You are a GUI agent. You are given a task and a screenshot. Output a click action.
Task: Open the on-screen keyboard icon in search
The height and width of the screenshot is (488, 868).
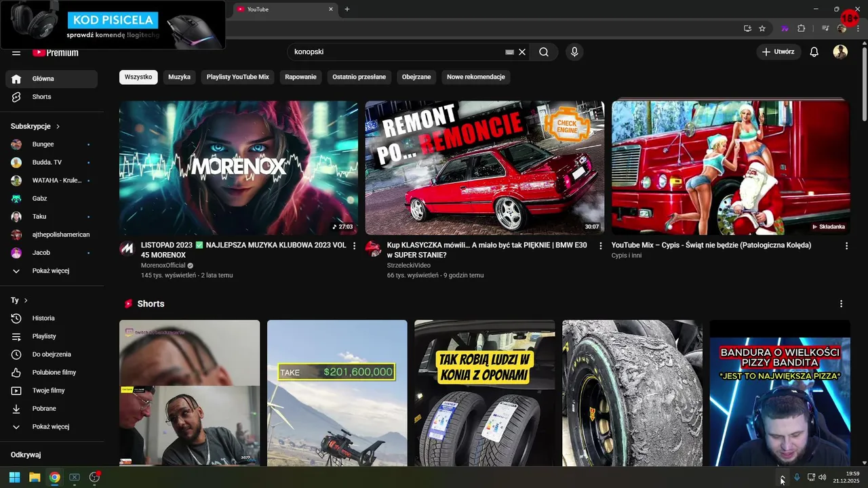(510, 52)
